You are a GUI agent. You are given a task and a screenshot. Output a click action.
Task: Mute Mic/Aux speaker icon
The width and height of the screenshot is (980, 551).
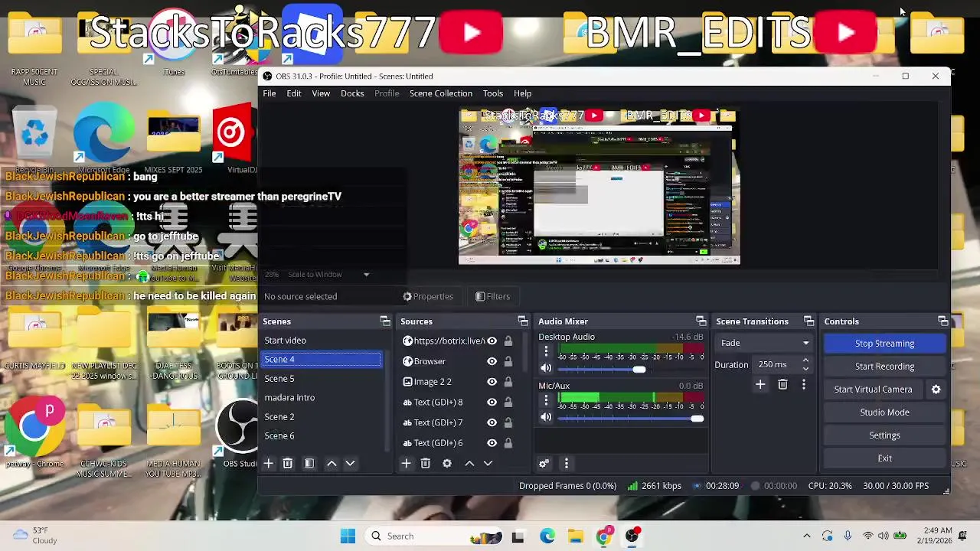(546, 417)
